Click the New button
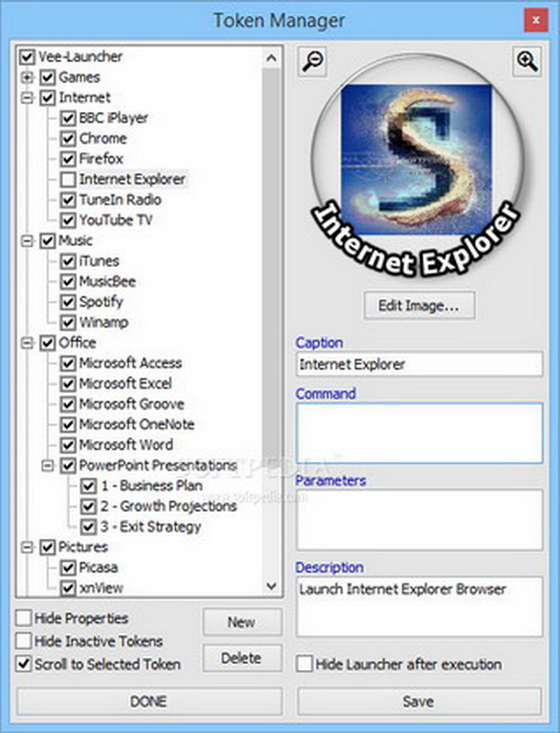The height and width of the screenshot is (733, 560). tap(242, 623)
